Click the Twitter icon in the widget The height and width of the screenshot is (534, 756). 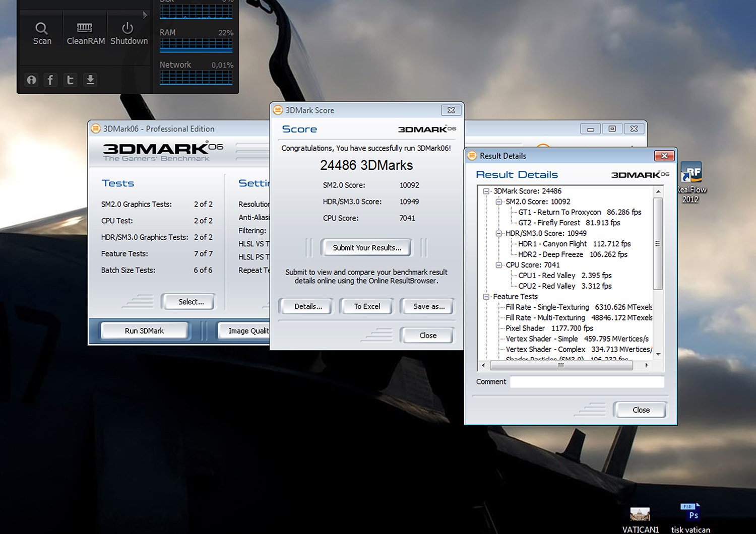click(71, 80)
